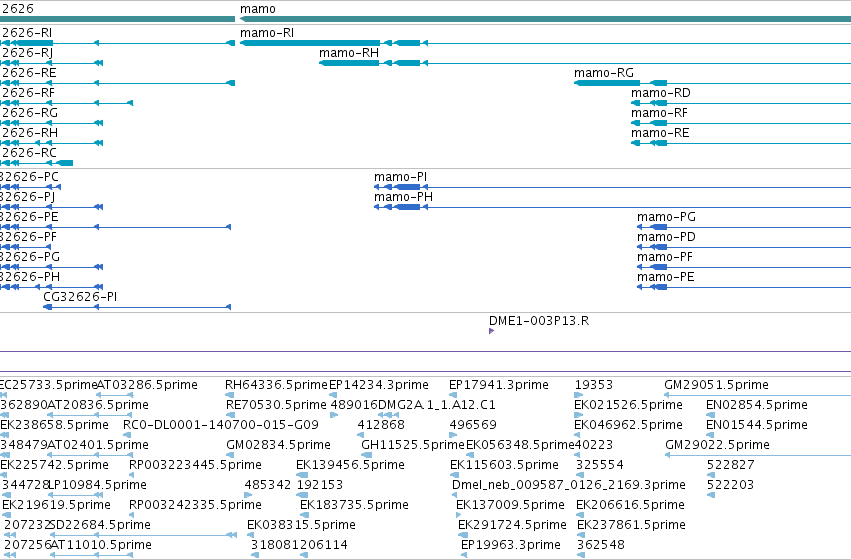Select the EK046962.5prime EST label
The image size is (851, 560).
628,425
